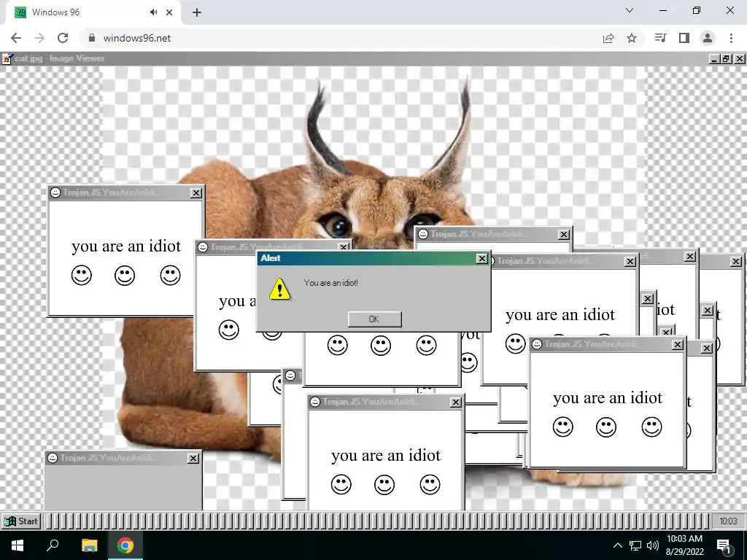
Task: Close the Trojan popup over cat's face
Action: [x=564, y=234]
